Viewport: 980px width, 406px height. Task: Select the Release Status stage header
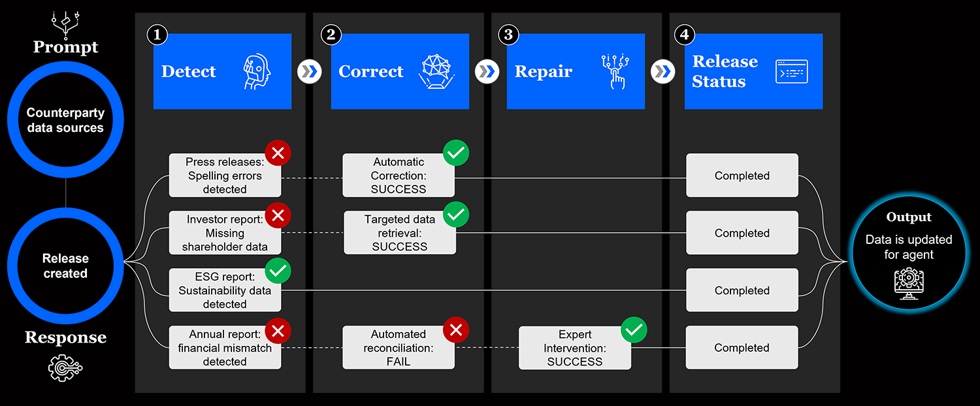tap(753, 71)
